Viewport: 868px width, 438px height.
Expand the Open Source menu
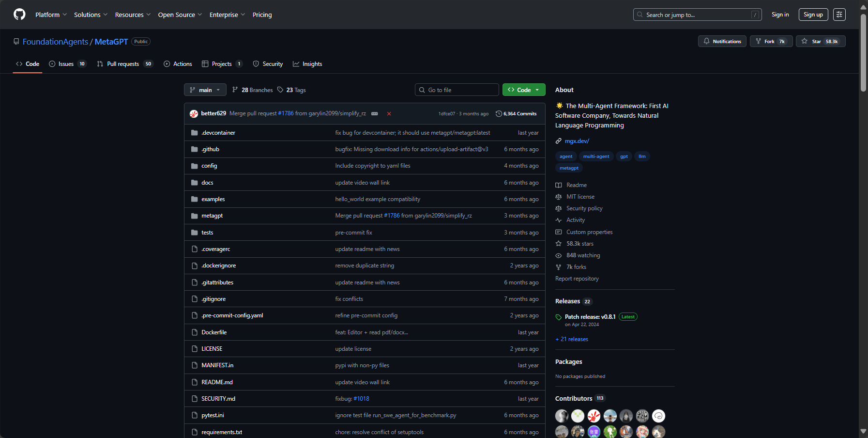tap(180, 15)
